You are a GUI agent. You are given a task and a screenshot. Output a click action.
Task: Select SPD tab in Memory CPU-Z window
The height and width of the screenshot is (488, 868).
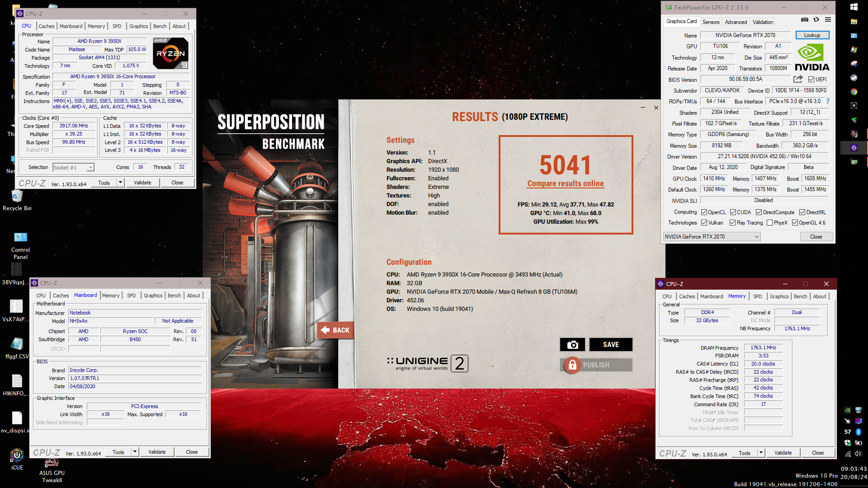tap(757, 296)
